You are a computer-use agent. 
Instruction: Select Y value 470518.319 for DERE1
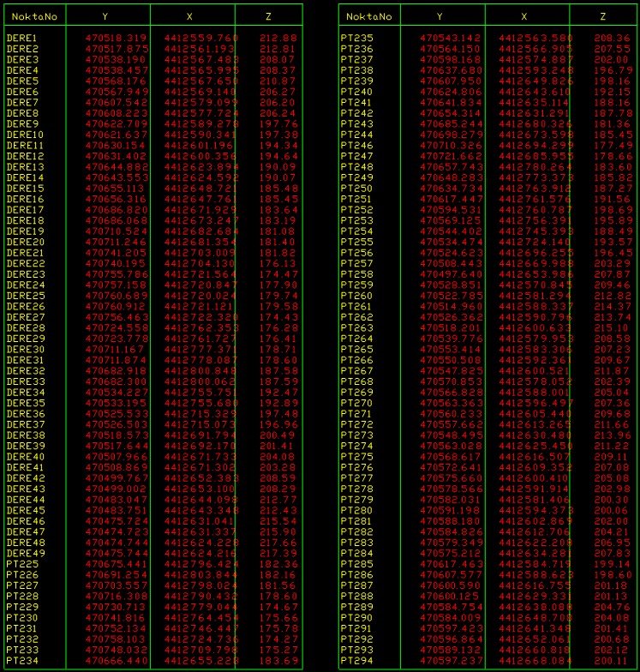coord(116,39)
